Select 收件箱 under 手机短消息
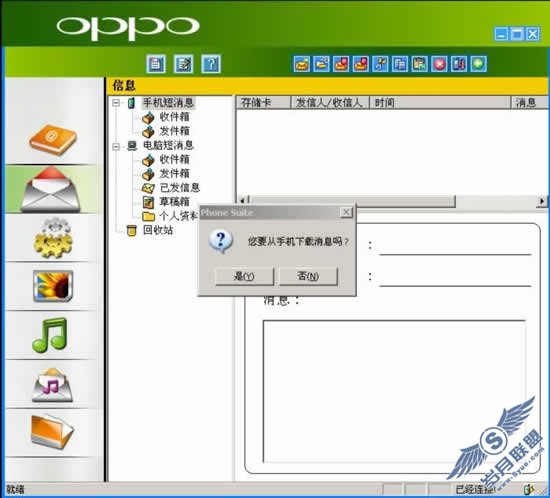The image size is (550, 498). [174, 117]
